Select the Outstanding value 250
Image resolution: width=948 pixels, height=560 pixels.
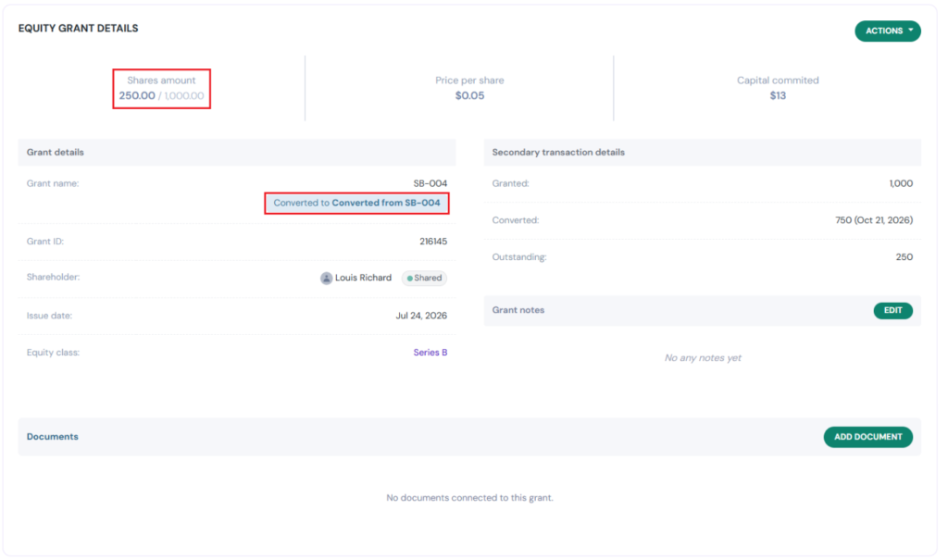point(904,257)
